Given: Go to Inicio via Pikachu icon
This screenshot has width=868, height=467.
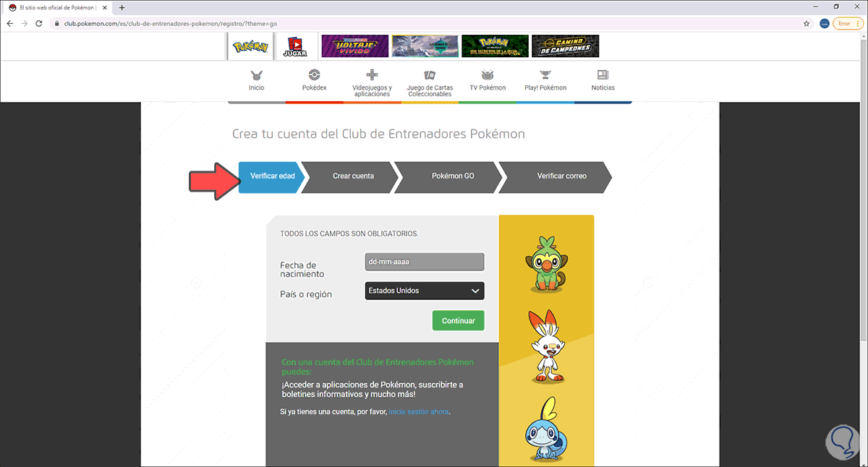Looking at the screenshot, I should tap(256, 75).
